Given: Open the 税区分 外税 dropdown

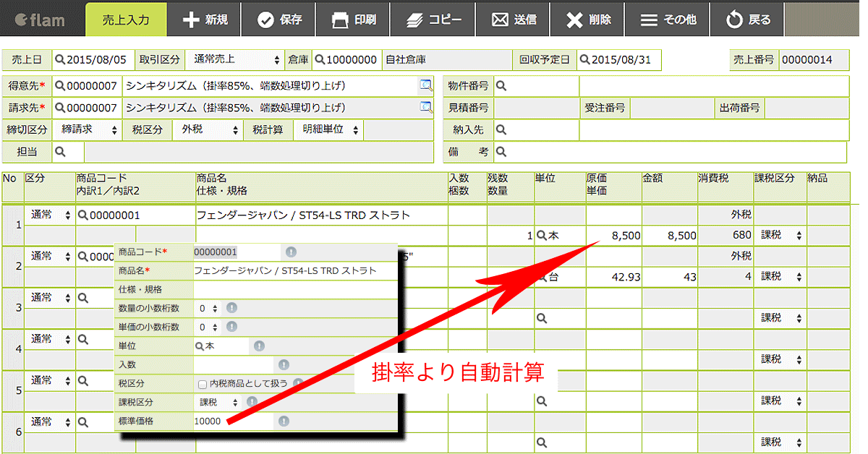Looking at the screenshot, I should point(208,130).
